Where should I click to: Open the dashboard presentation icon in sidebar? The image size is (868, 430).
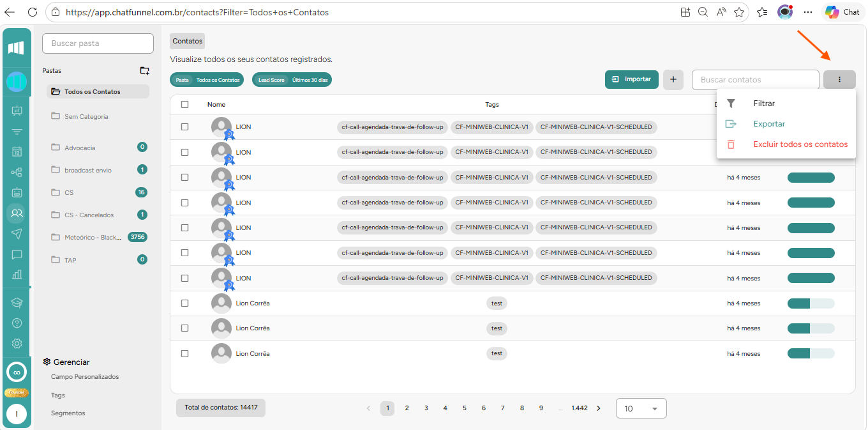17,111
